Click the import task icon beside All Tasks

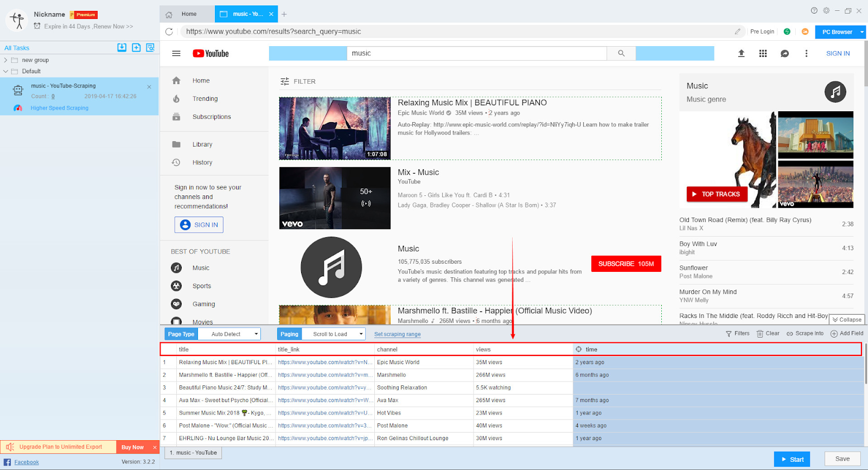[x=122, y=48]
